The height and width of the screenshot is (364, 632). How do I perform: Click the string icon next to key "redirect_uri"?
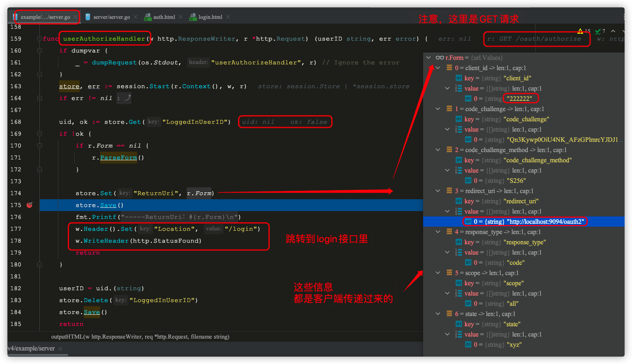(x=459, y=201)
